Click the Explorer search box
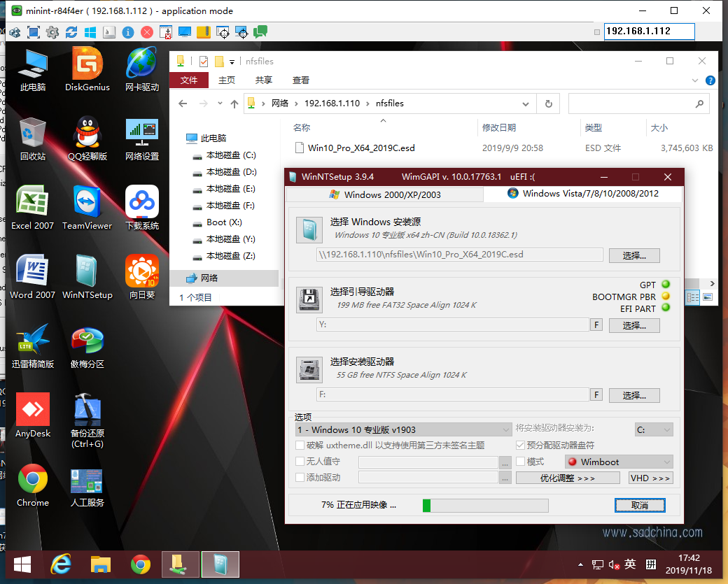Screen dimensions: 728x584 (x=639, y=104)
